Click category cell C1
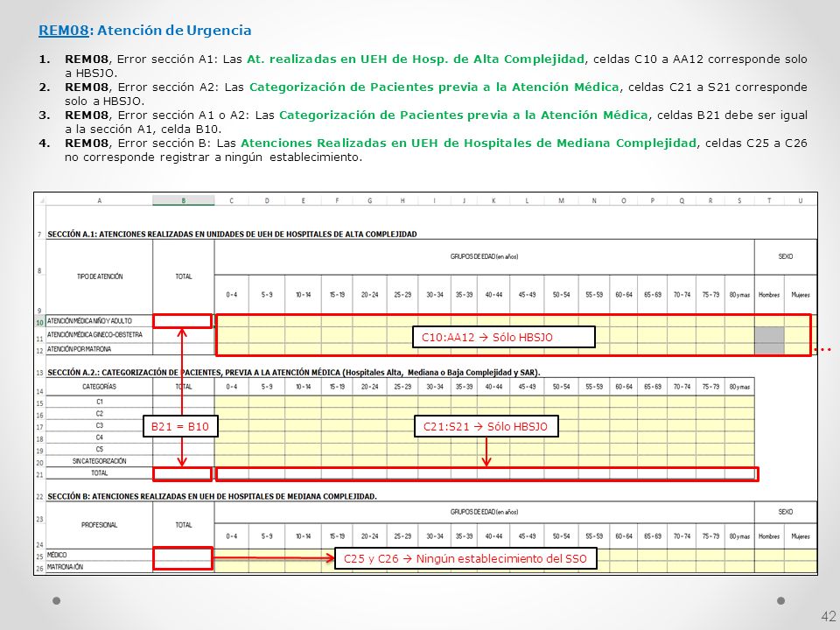Viewport: 840px width, 630px height. pos(100,402)
